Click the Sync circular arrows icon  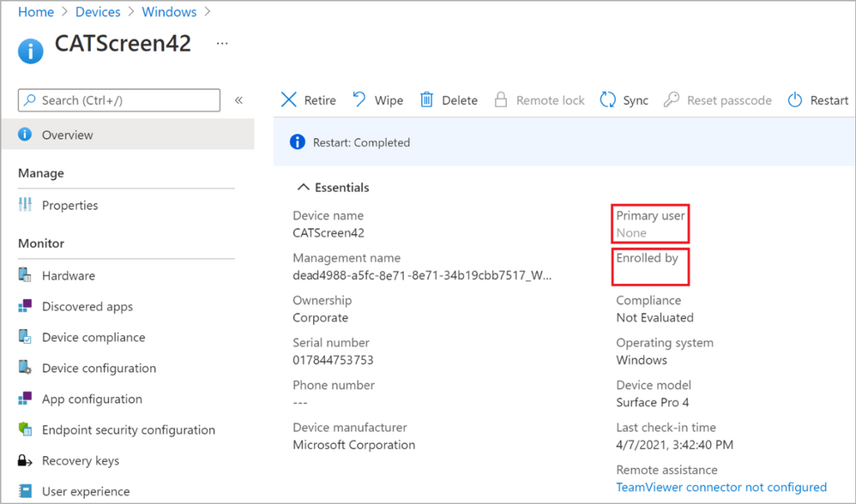[607, 99]
